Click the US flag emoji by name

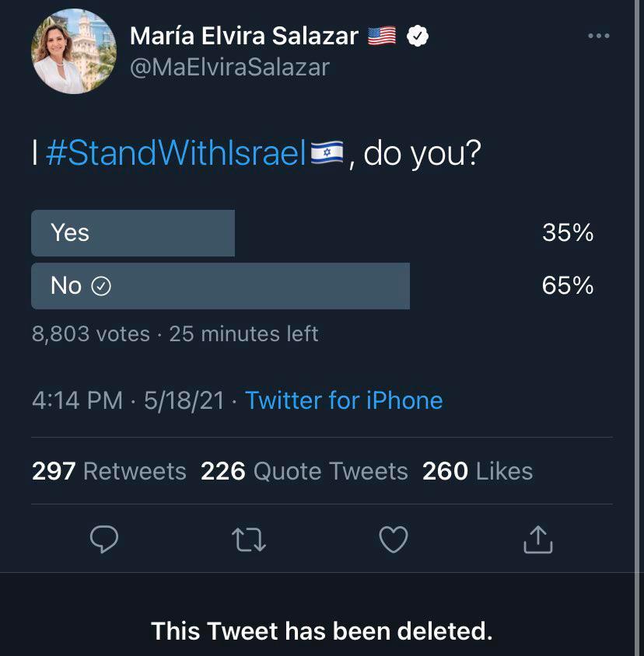(x=382, y=36)
